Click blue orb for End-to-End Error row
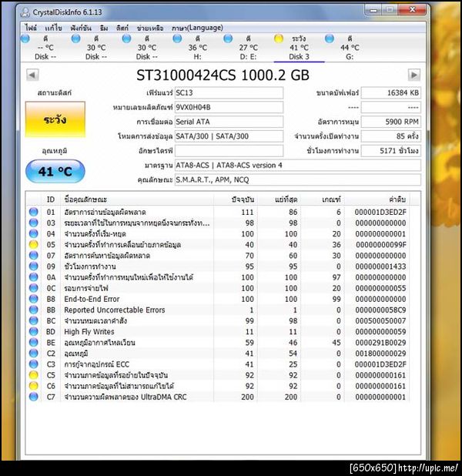This screenshot has height=476, width=462. [34, 299]
